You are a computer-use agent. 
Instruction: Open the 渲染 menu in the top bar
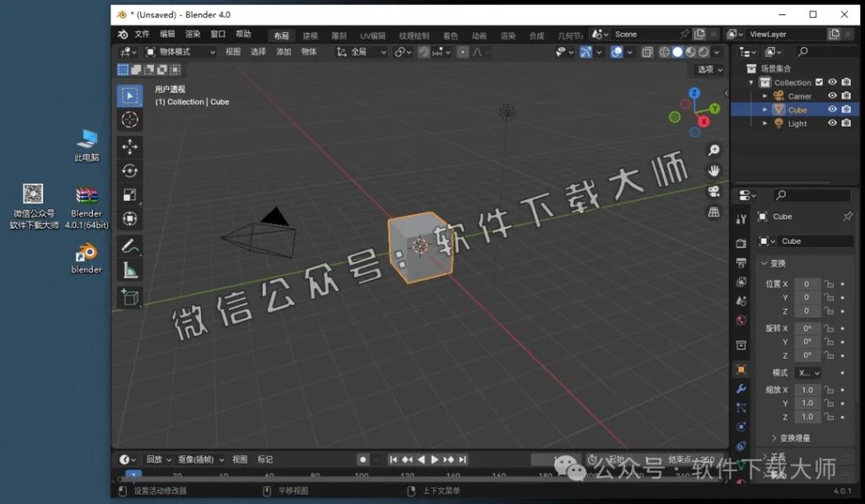[192, 34]
